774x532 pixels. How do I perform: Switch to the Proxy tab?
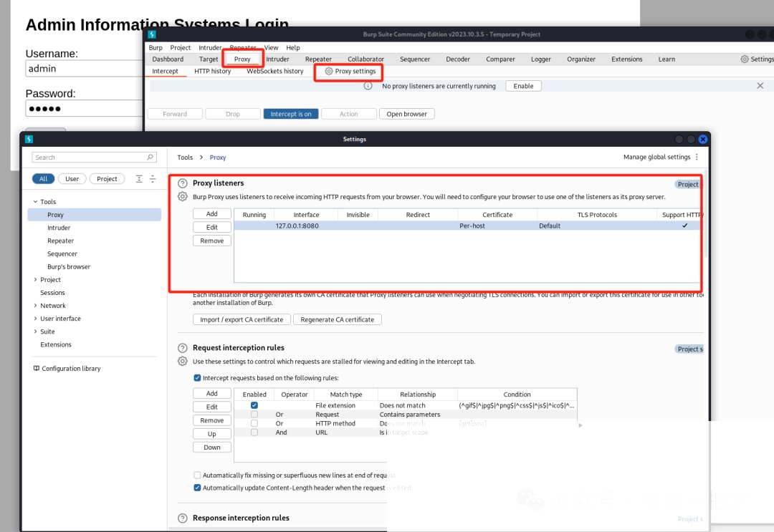pos(242,59)
